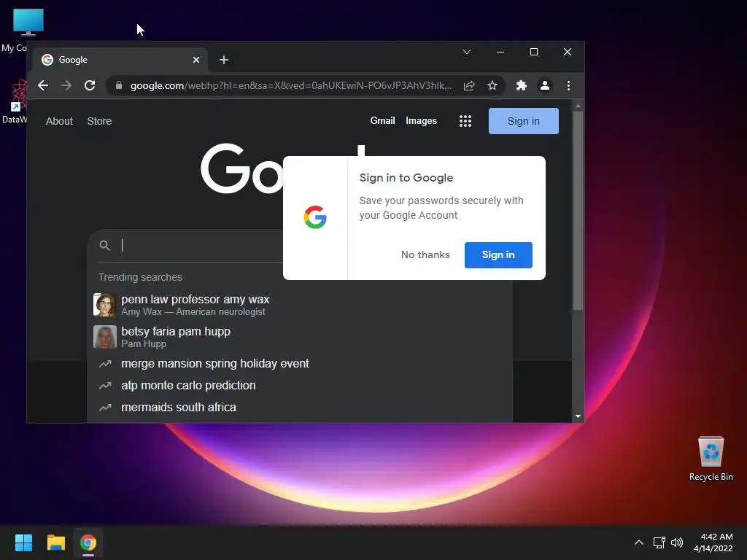Viewport: 747px width, 560px height.
Task: Select suggestion betsy faria pam hupp
Action: coord(300,337)
